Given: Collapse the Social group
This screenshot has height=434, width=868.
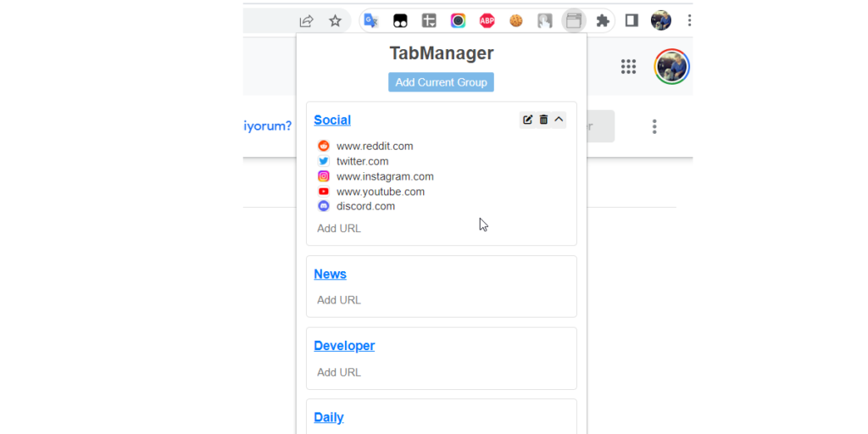Looking at the screenshot, I should [x=559, y=120].
